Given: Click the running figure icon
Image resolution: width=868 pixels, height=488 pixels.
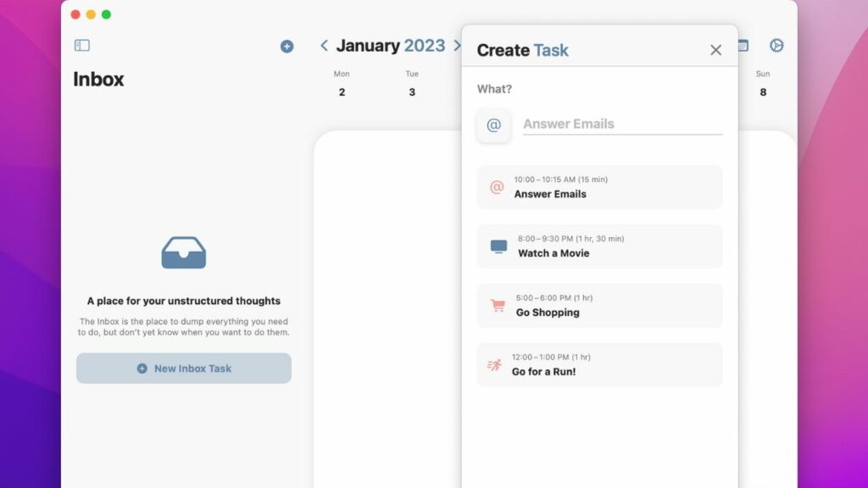Looking at the screenshot, I should [x=495, y=365].
